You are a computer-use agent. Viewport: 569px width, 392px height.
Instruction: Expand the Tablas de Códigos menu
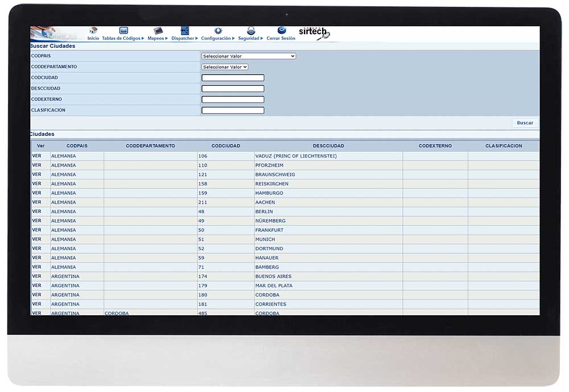click(123, 39)
